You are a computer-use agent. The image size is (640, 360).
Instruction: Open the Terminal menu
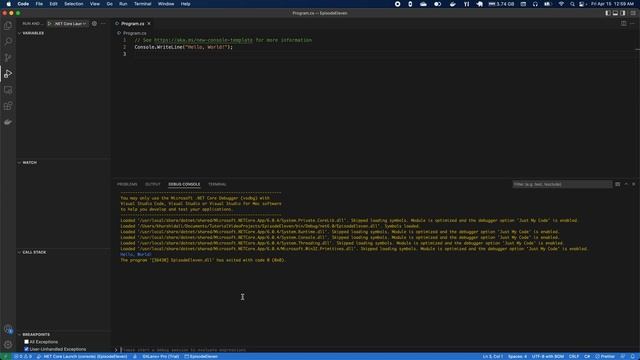(142, 4)
